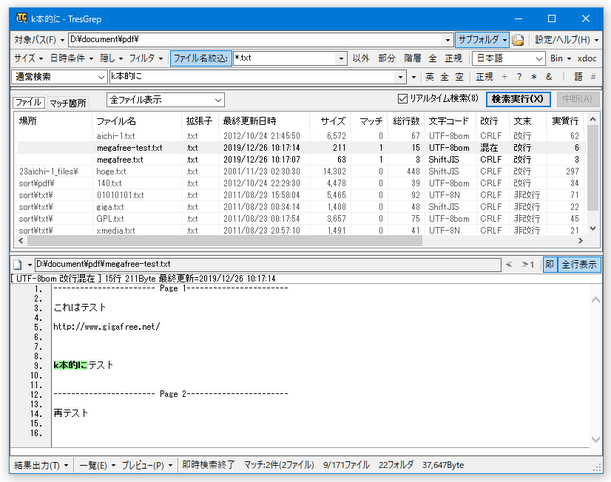
Task: Open 設定/ヘルプ(H) menu
Action: [x=566, y=40]
